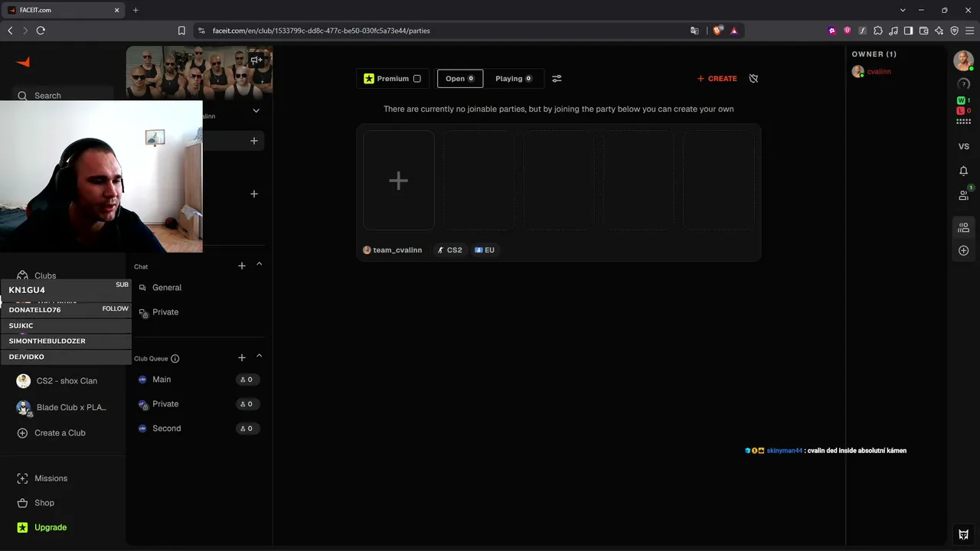Image resolution: width=980 pixels, height=551 pixels.
Task: Toggle the Premium checkbox
Action: 416,78
